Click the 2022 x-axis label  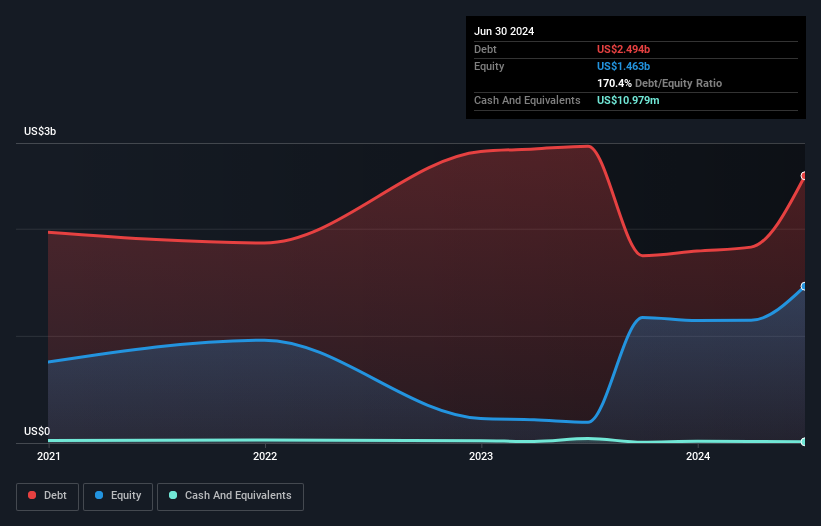click(x=265, y=456)
